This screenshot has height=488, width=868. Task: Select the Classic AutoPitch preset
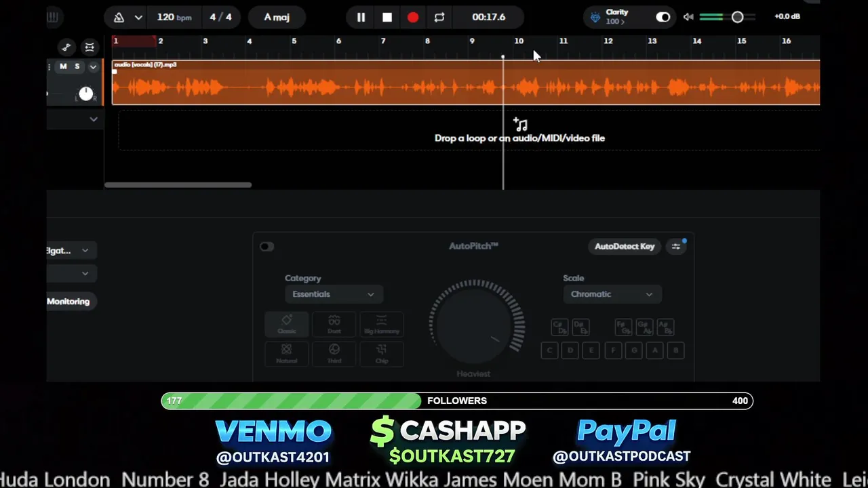pyautogui.click(x=287, y=324)
